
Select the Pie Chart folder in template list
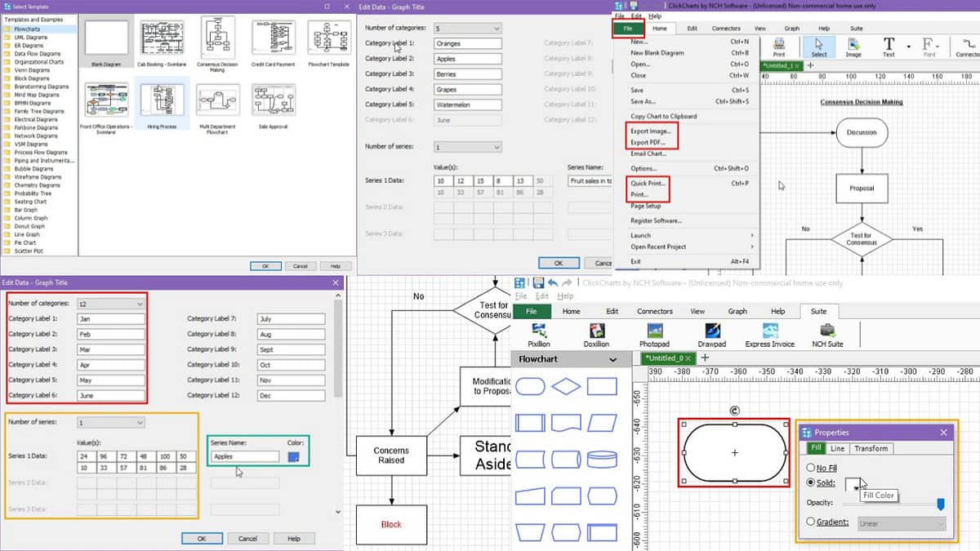[24, 242]
